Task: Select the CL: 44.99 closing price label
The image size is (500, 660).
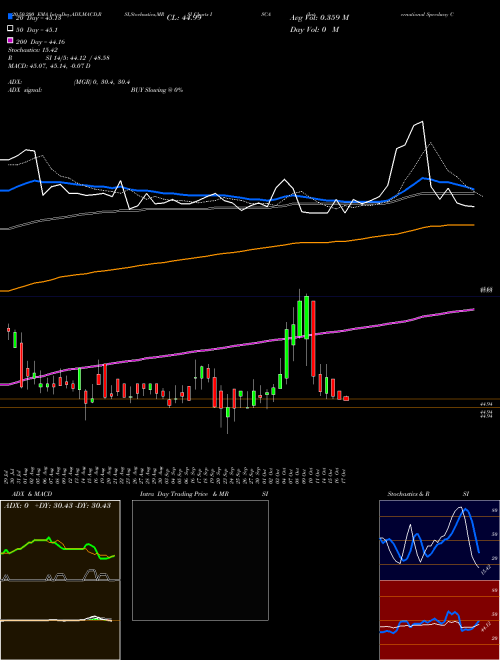Action: click(x=184, y=18)
